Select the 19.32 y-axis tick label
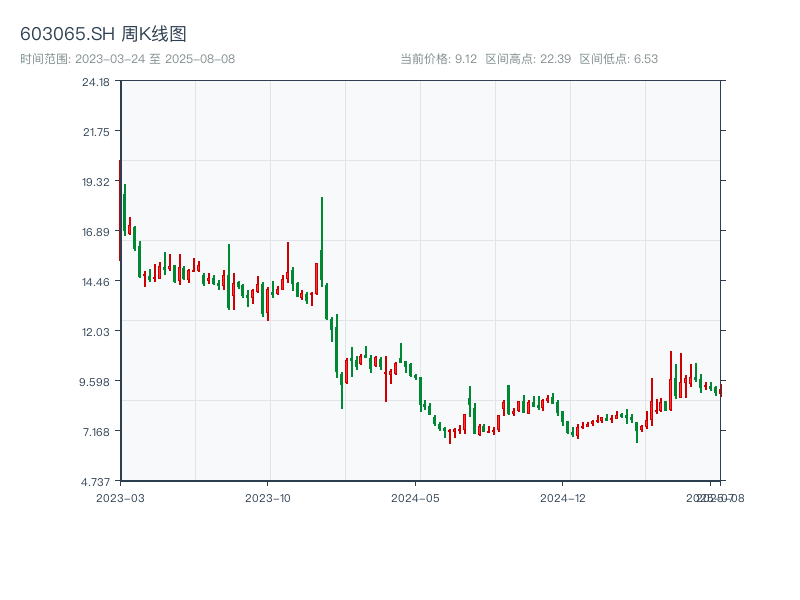 coord(96,182)
